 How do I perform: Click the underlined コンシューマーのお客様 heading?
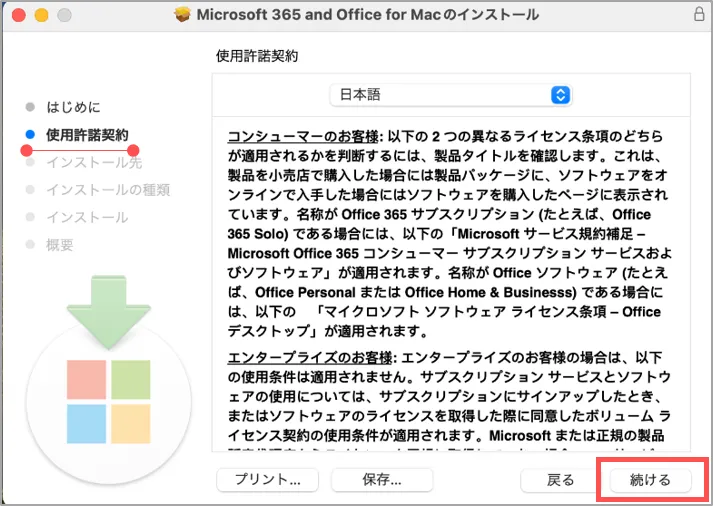(303, 136)
